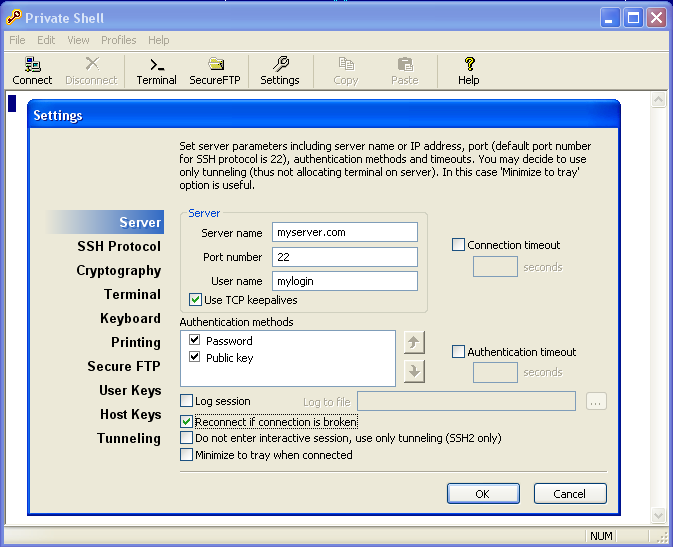Open the Help menu
This screenshot has width=673, height=547.
coord(159,40)
